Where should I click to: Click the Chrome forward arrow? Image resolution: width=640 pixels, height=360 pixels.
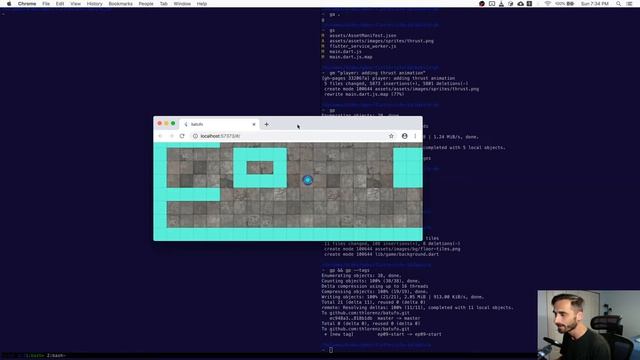click(171, 136)
